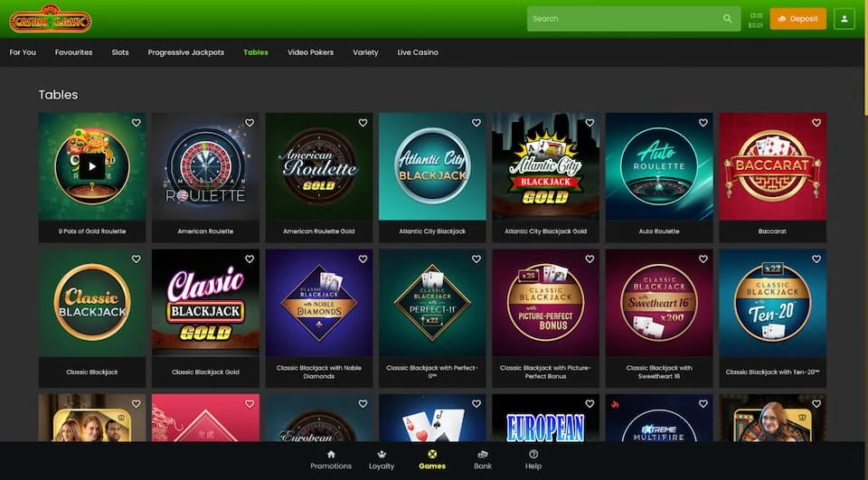The width and height of the screenshot is (868, 480).
Task: Open Promotions in bottom bar
Action: coord(331,460)
